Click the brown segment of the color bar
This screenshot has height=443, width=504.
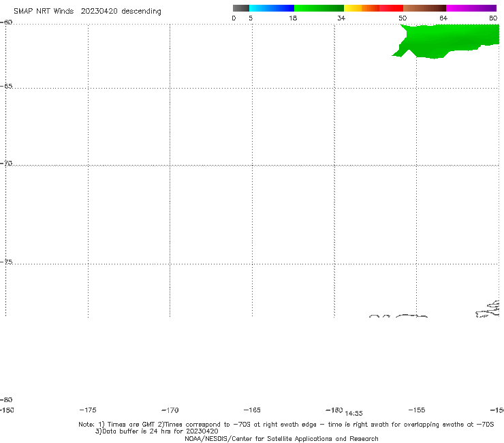point(424,8)
